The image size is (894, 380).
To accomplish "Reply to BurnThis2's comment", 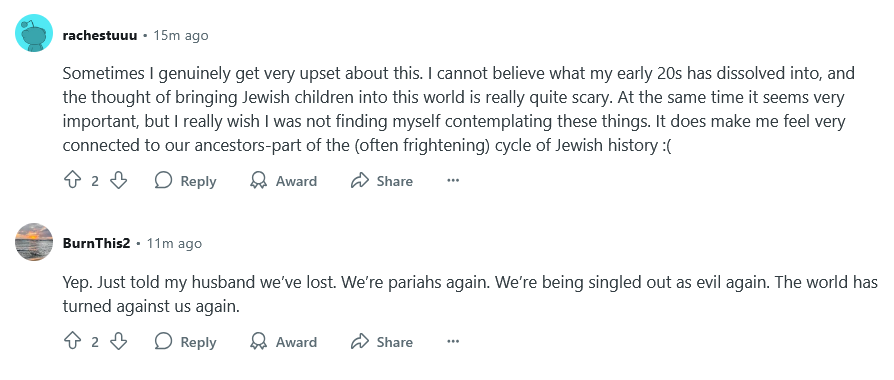I will click(186, 342).
